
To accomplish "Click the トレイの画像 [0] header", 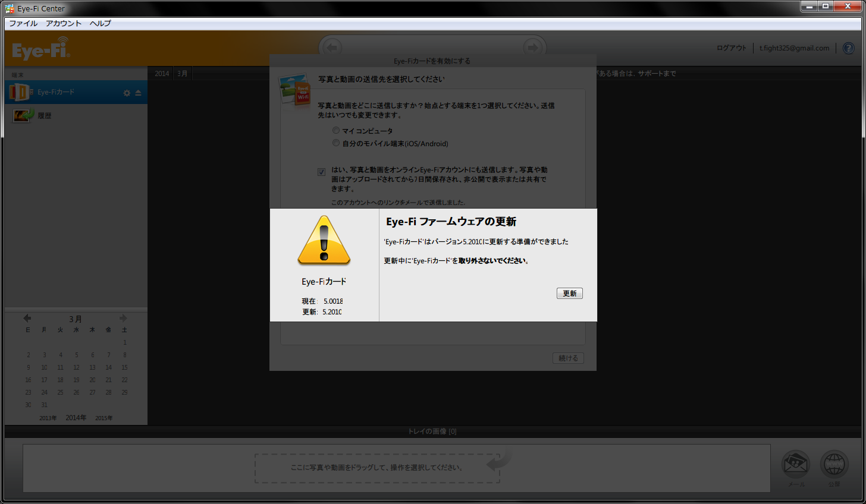I will [x=432, y=431].
